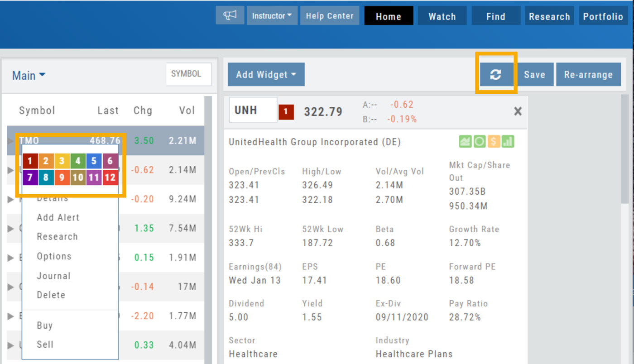Click the SYMBOL input field

pyautogui.click(x=188, y=74)
